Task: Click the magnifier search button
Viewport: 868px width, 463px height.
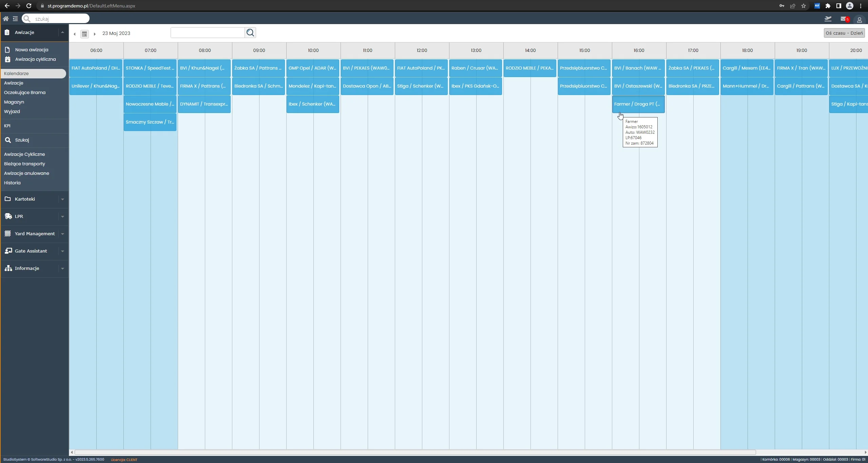Action: [250, 33]
